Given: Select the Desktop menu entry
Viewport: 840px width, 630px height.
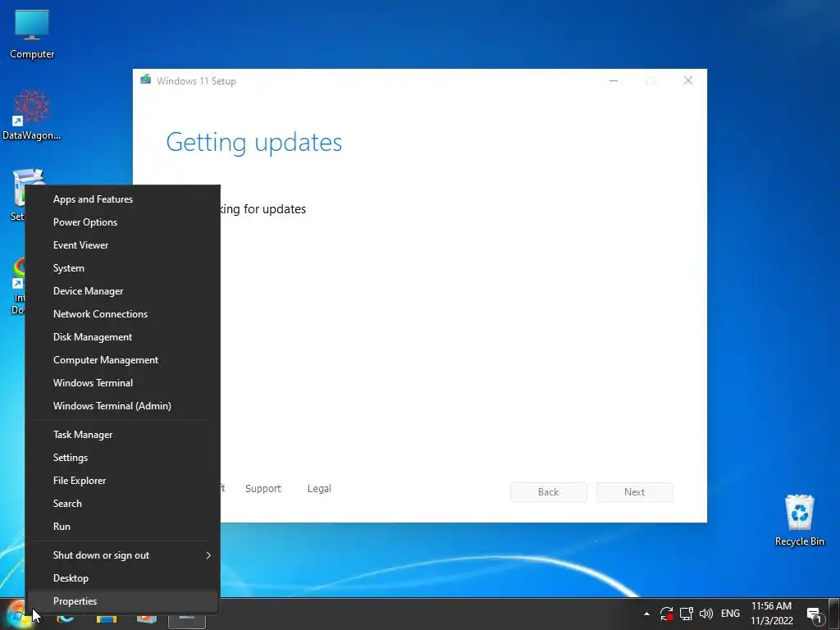Looking at the screenshot, I should click(123, 578).
